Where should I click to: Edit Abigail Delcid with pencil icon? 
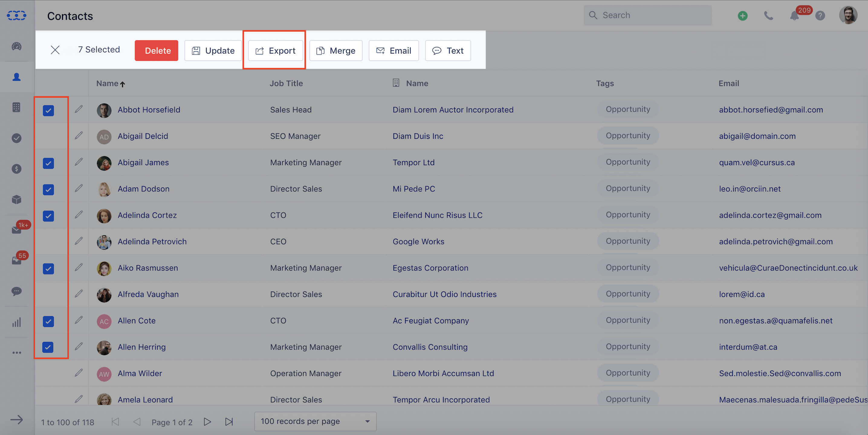pyautogui.click(x=79, y=135)
